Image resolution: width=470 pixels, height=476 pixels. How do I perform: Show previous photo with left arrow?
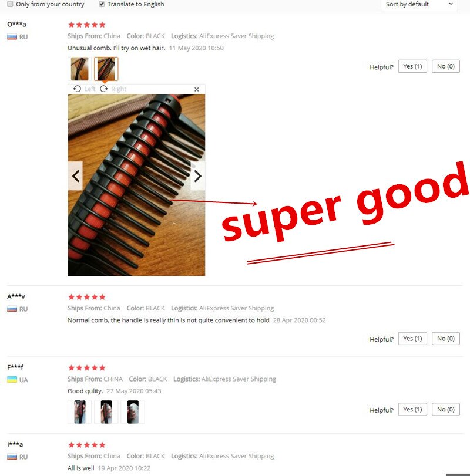[75, 176]
